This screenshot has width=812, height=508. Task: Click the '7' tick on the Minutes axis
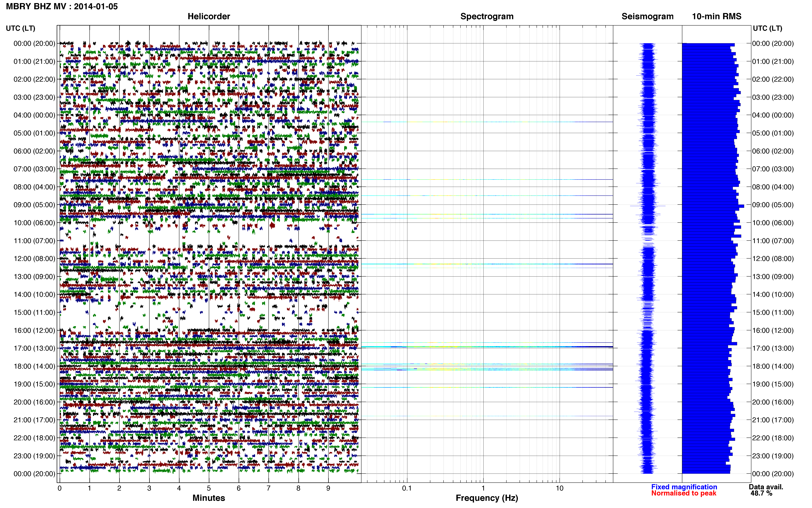[269, 488]
